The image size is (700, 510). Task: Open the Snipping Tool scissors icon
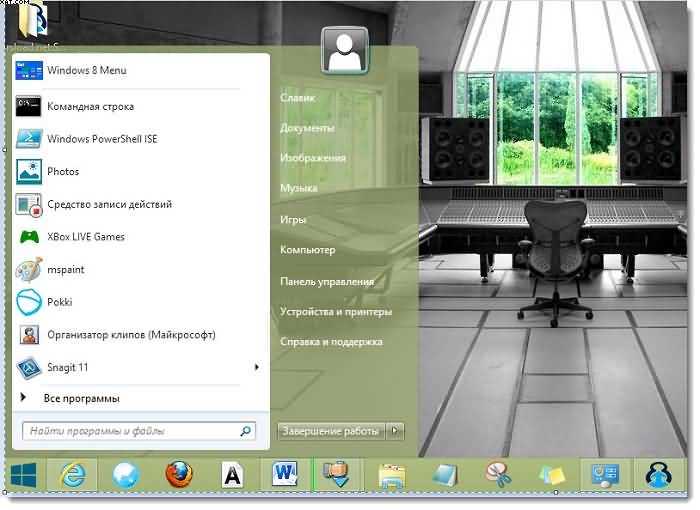point(499,475)
